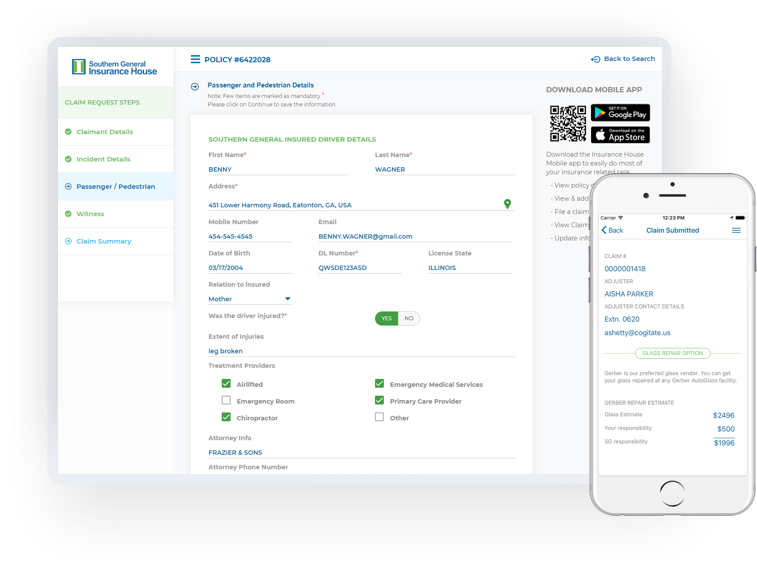The image size is (757, 573).
Task: Tap Your responsibility amount $500
Action: (726, 429)
